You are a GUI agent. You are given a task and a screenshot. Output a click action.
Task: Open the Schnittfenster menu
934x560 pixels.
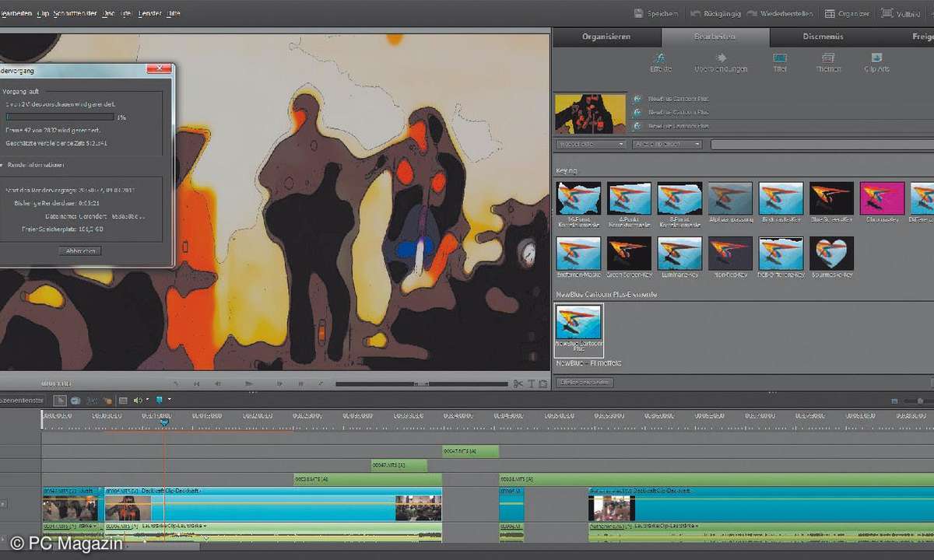coord(76,13)
